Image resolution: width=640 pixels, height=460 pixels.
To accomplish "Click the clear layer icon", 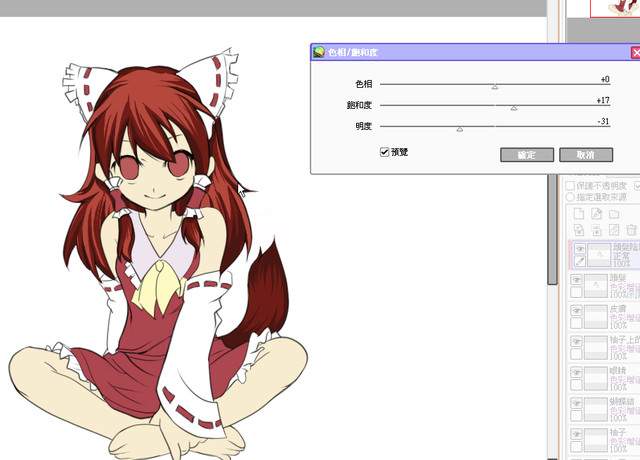I will (x=614, y=230).
